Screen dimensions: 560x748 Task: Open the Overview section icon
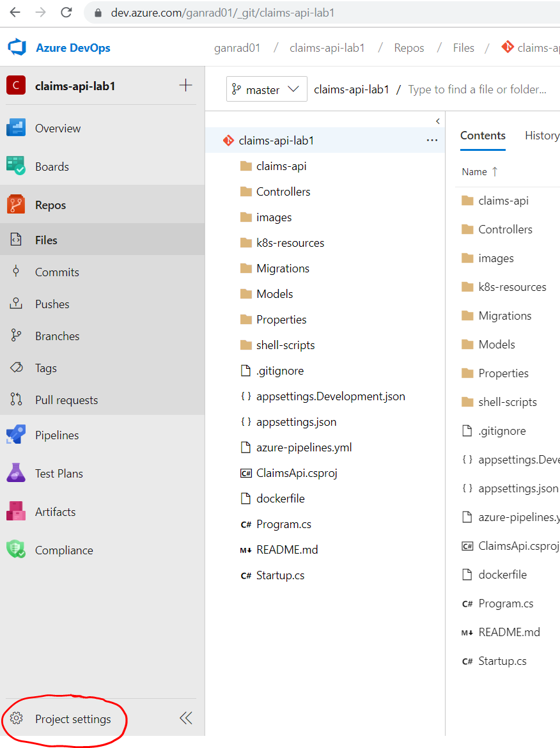(x=16, y=128)
